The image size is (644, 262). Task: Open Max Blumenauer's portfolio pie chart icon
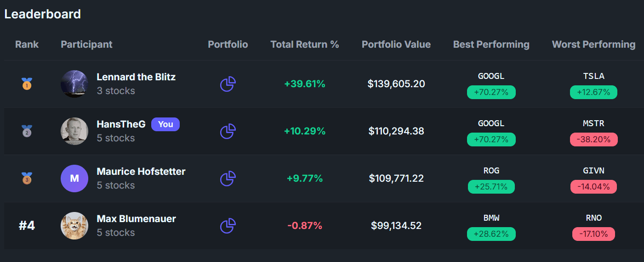(x=228, y=226)
